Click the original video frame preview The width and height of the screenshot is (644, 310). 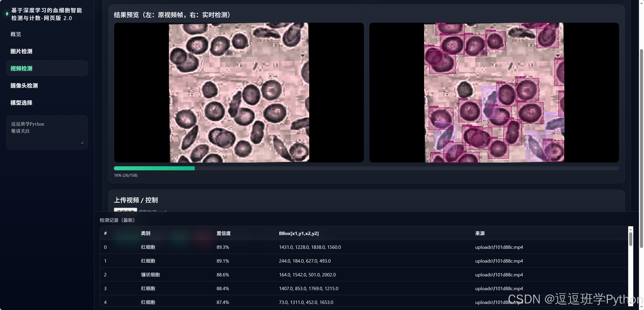(239, 93)
